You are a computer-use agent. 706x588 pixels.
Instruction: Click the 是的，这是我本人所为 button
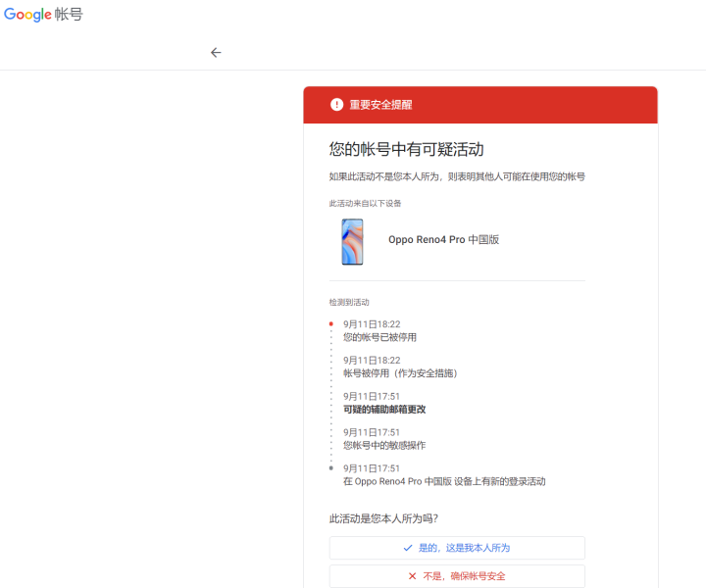pos(457,548)
